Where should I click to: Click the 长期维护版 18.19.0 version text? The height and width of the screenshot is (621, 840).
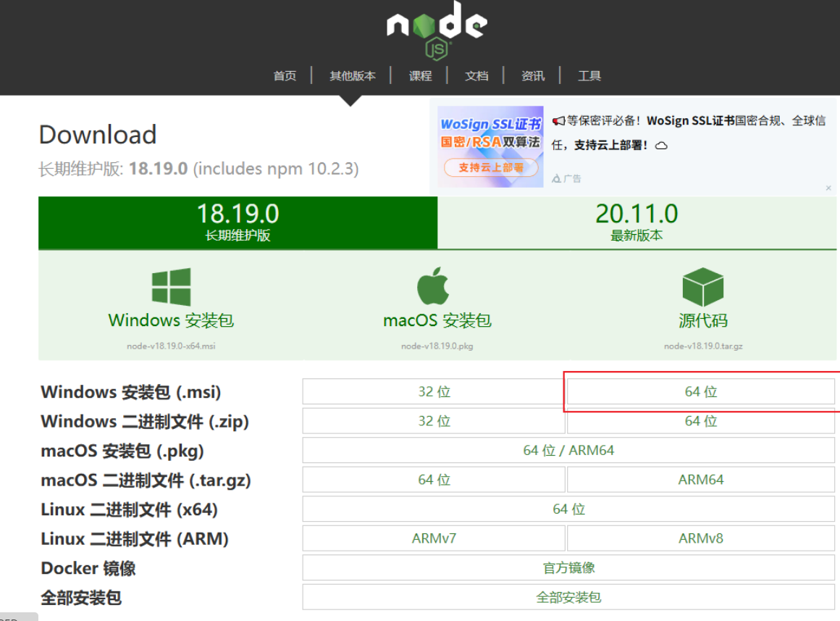[x=198, y=169]
